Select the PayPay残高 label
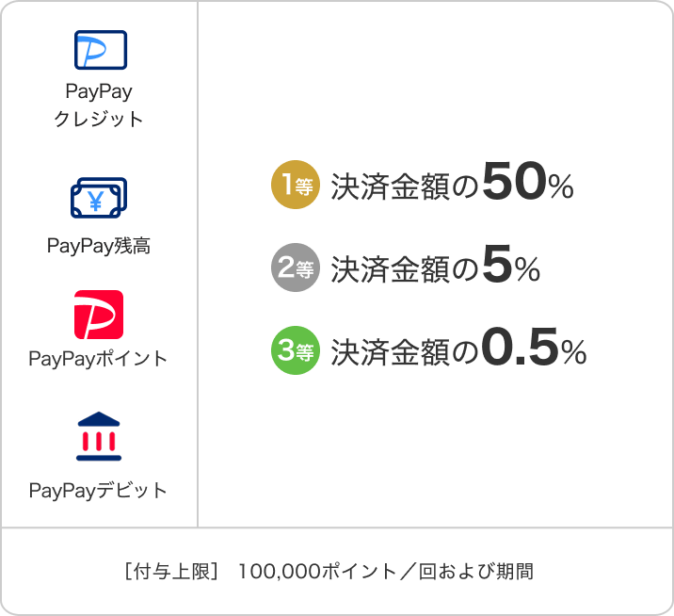Viewport: 674px width, 616px height. [99, 246]
